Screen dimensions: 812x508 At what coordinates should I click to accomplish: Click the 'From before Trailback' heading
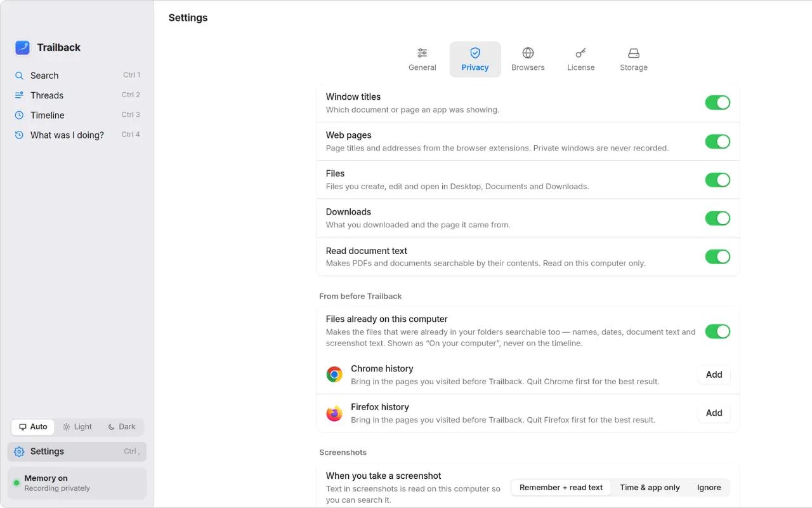[x=360, y=297]
